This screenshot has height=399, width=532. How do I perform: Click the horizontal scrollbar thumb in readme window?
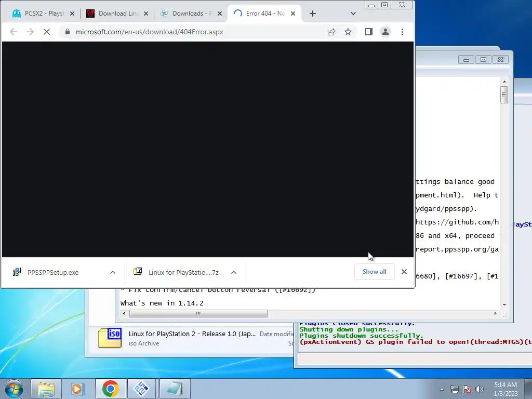click(198, 313)
